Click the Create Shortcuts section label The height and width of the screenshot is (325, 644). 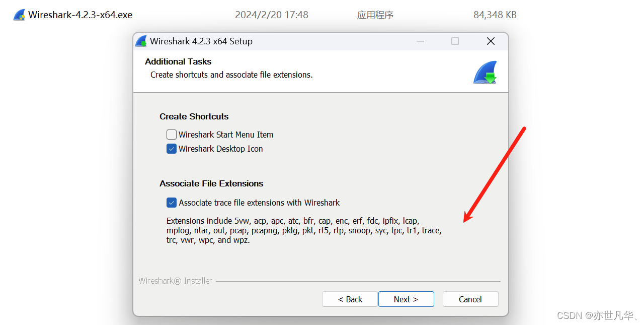194,116
